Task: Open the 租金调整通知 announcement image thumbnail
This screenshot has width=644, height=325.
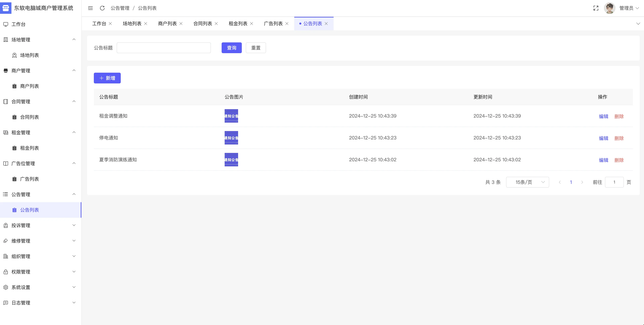Action: click(231, 116)
